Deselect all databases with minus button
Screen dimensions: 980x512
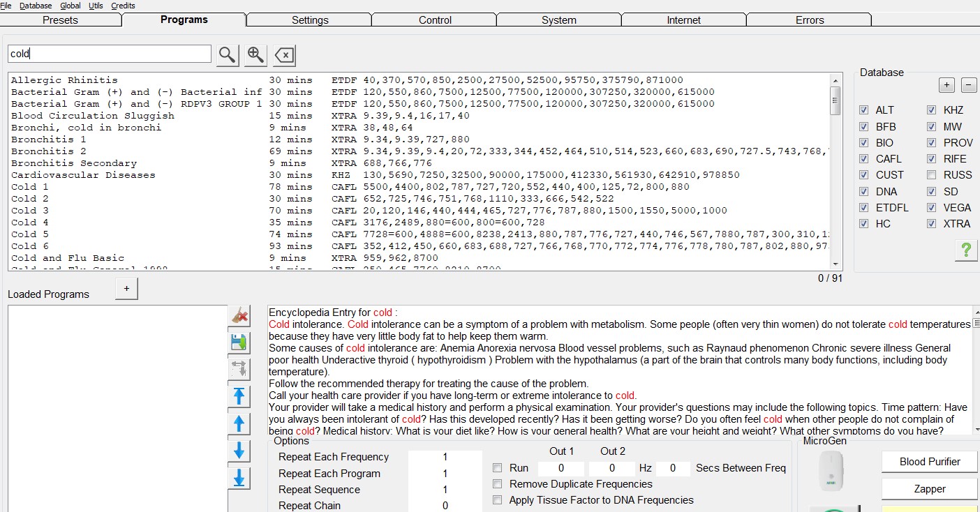969,85
